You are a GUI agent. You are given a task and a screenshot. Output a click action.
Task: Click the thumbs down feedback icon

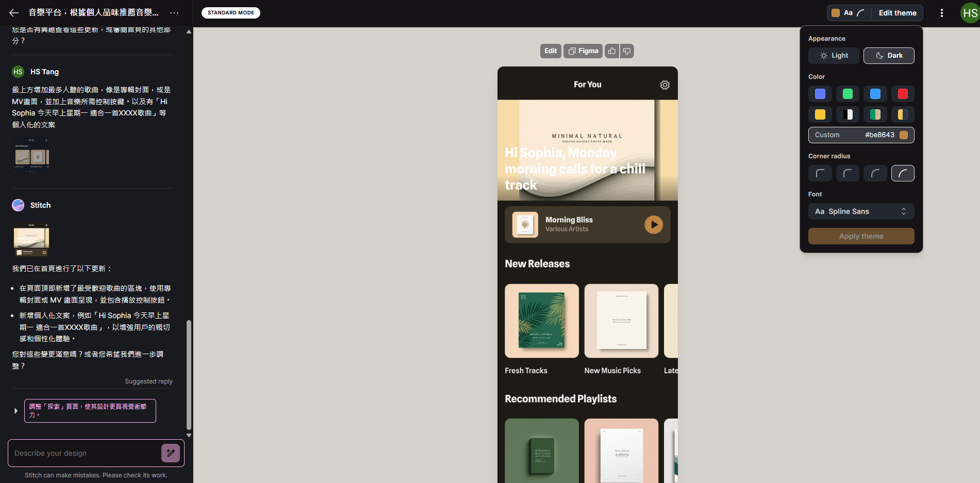[627, 51]
